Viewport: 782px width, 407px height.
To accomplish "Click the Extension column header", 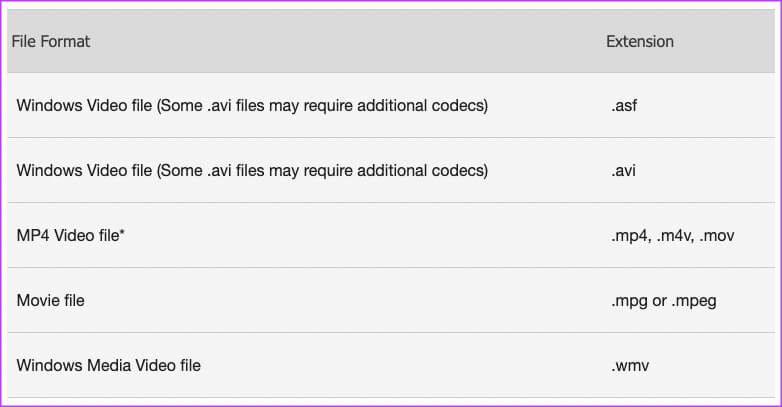I will pos(640,41).
